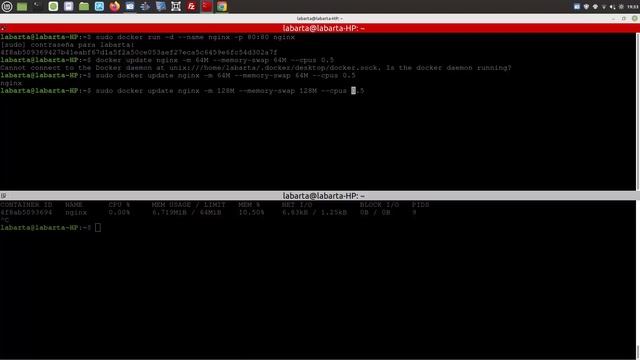Open the Linux Mint start menu
640x360 pixels.
coord(7,6)
